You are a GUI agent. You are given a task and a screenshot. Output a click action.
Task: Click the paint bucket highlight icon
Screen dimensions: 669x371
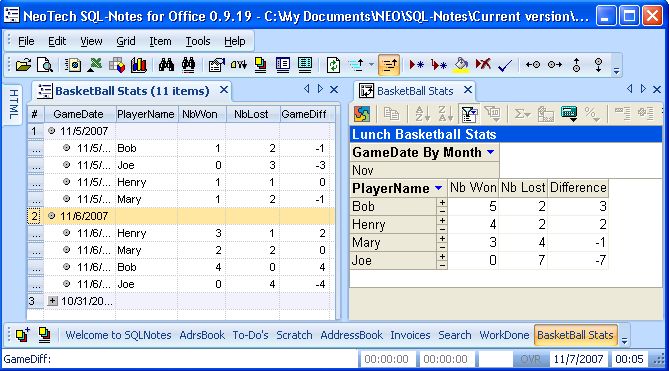point(461,65)
